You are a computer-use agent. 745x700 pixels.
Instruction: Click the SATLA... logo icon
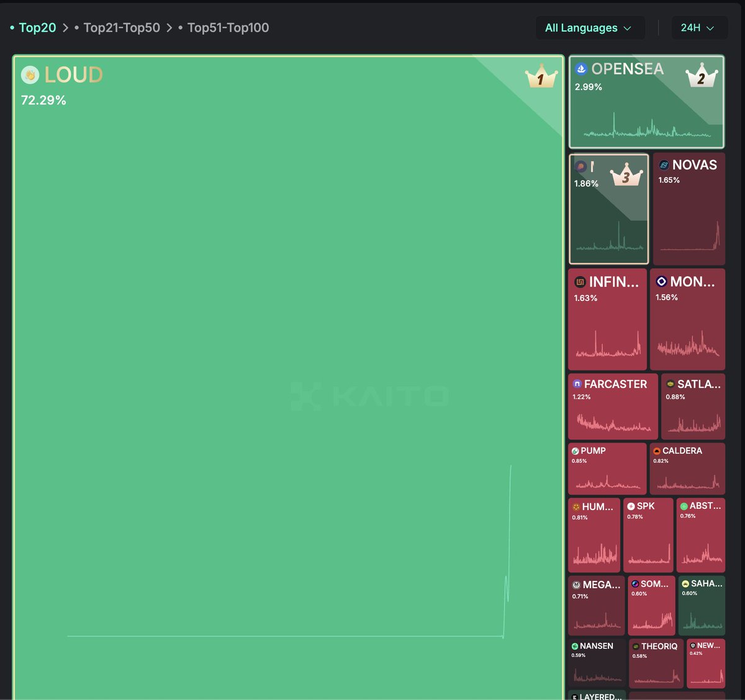tap(670, 384)
